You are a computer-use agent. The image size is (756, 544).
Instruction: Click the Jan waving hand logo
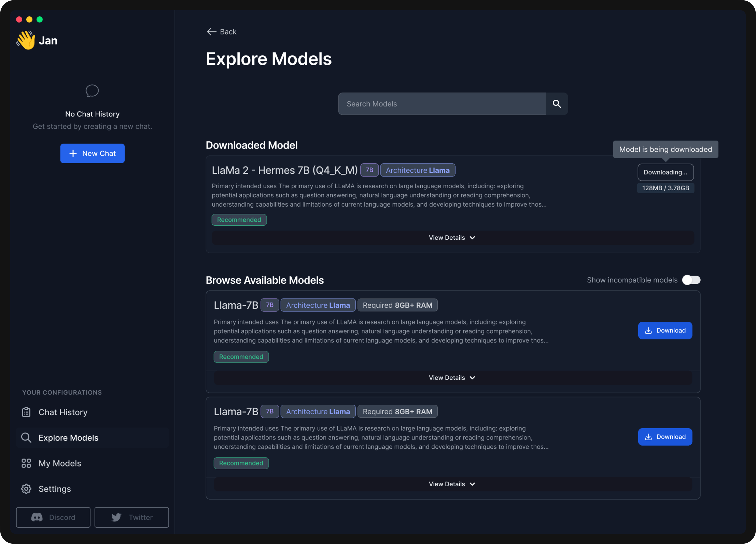[26, 40]
